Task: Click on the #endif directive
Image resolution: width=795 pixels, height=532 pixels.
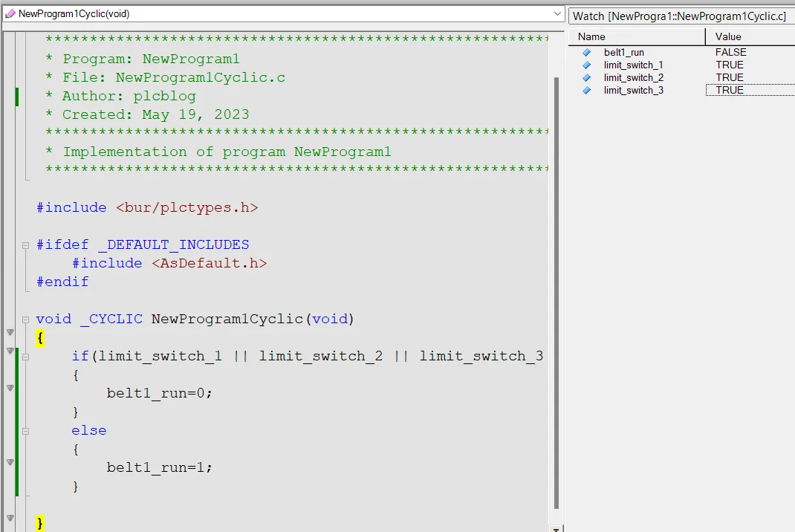Action: (x=62, y=282)
